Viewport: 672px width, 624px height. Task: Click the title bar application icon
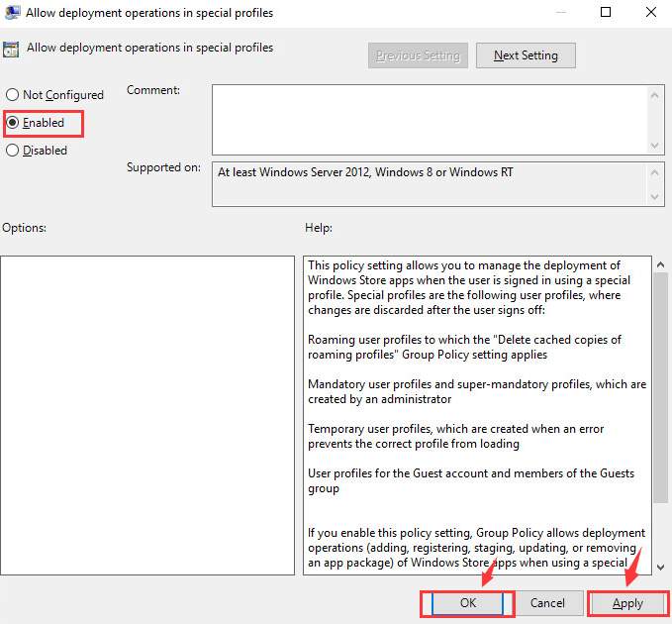[12, 12]
